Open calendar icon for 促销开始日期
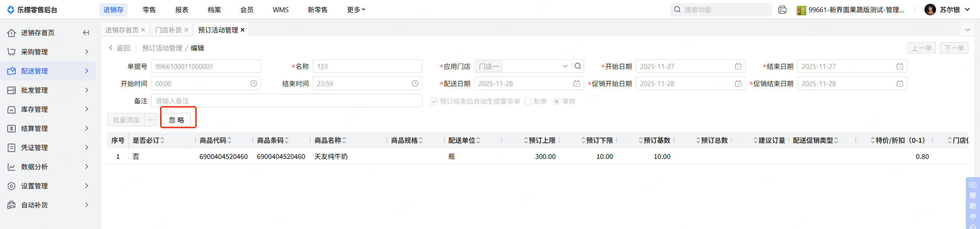 tap(738, 83)
